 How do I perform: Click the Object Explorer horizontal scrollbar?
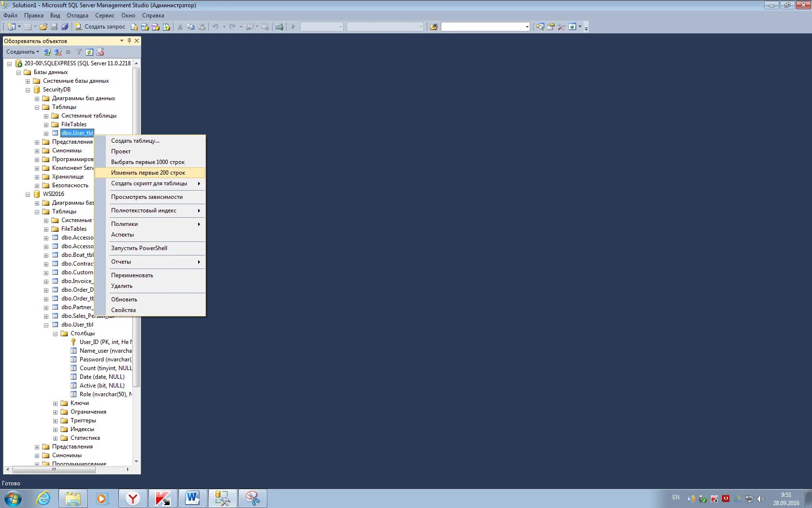[54, 469]
